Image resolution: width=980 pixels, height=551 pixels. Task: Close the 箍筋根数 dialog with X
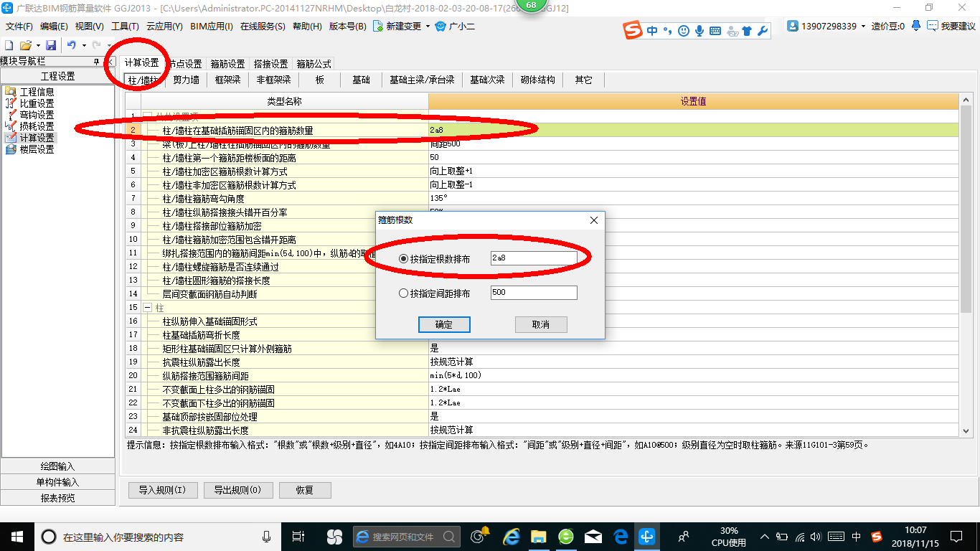[594, 220]
